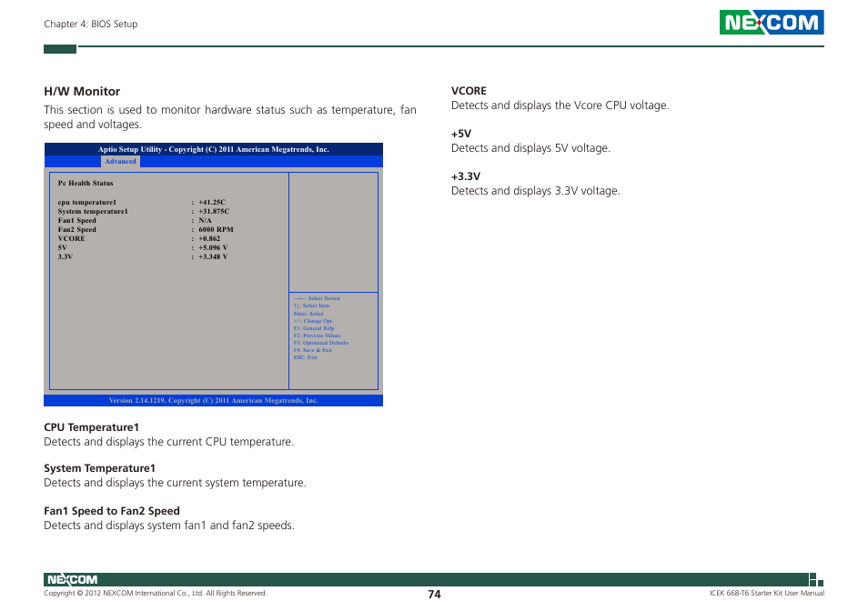Screen dimensions: 868x611
Task: Click the 'F4: Save & Exit' hint
Action: point(313,350)
